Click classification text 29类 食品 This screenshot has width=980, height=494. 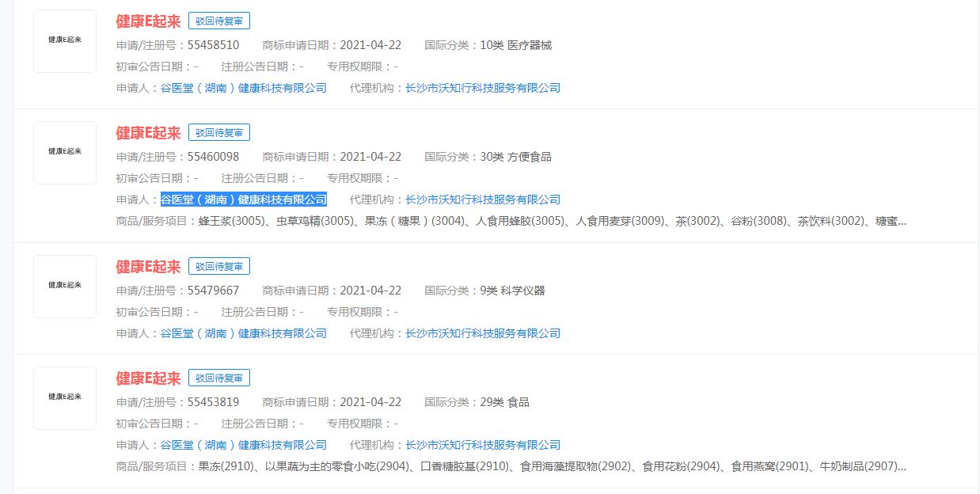505,402
